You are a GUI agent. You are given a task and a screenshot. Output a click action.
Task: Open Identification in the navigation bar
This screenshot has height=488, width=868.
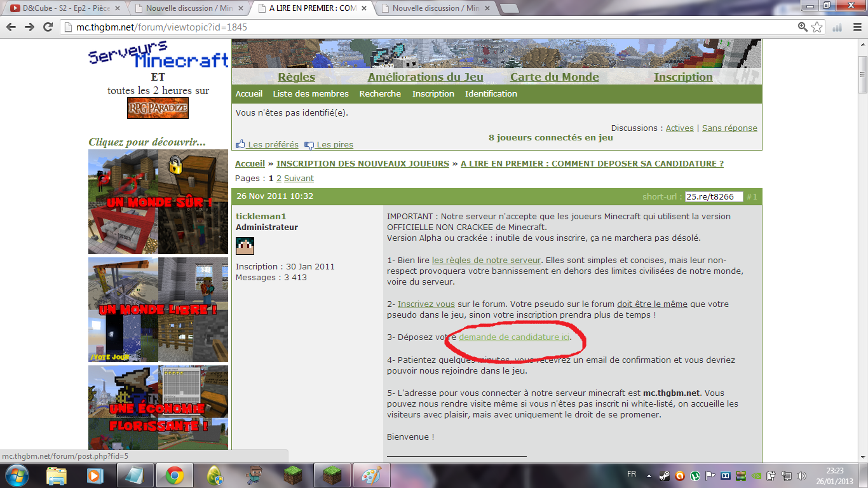(x=491, y=93)
